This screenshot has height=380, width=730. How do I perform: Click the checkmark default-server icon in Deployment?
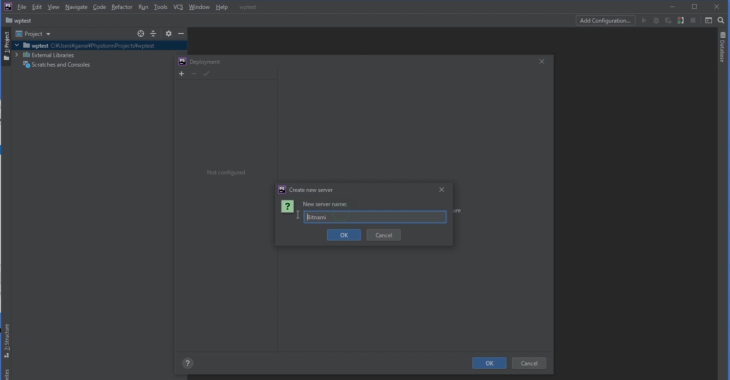click(x=206, y=74)
